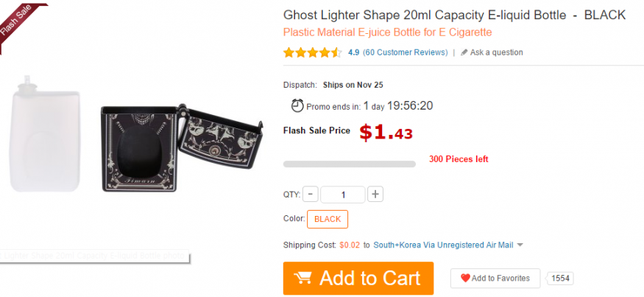The height and width of the screenshot is (297, 644).
Task: Focus the quantity input field
Action: click(x=342, y=195)
